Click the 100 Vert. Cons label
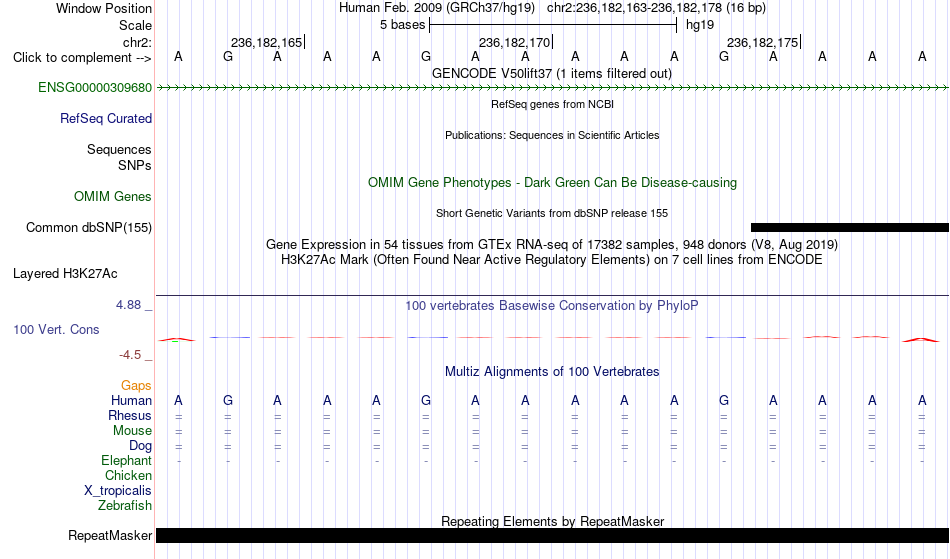This screenshot has height=559, width=950. pyautogui.click(x=56, y=329)
